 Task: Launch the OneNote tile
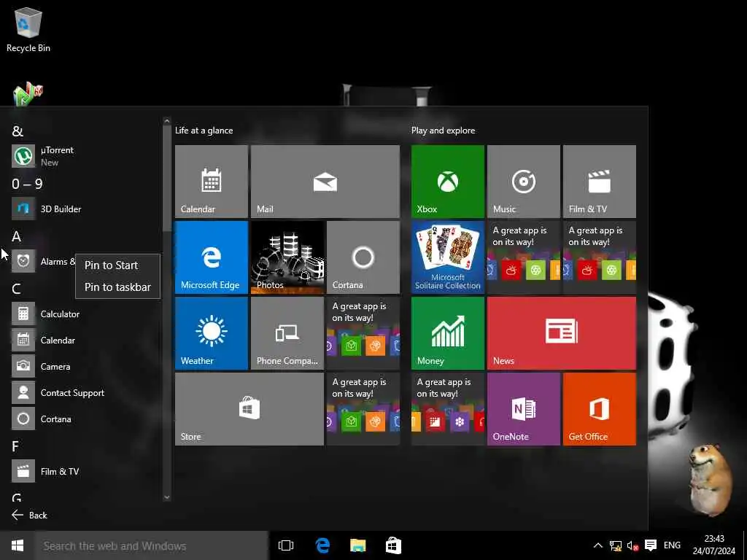point(524,408)
